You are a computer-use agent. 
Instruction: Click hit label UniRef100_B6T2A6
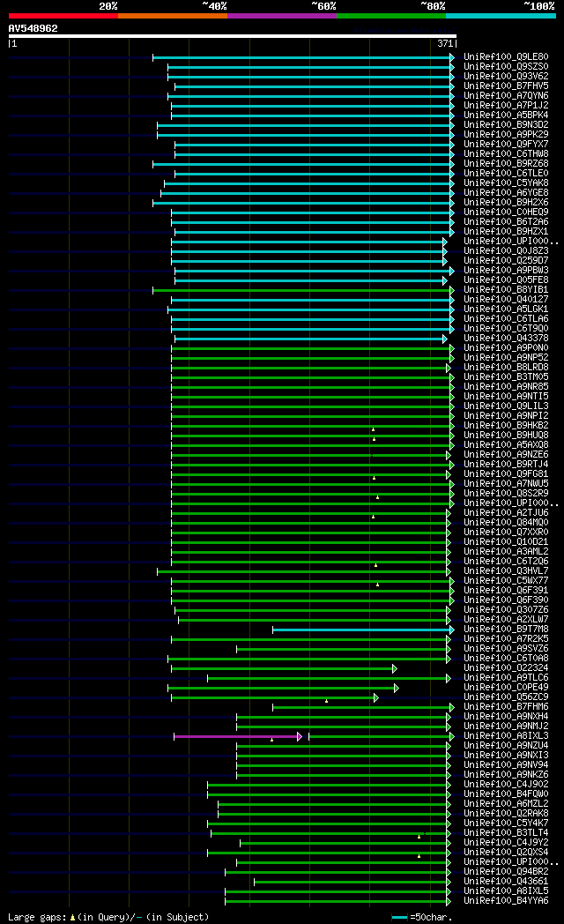[x=506, y=222]
